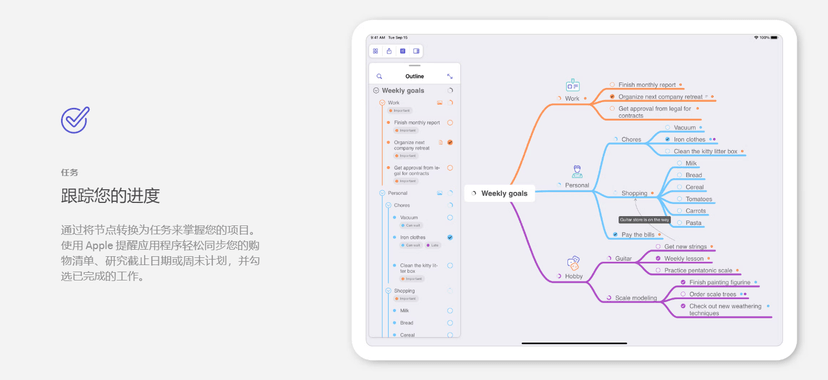Image resolution: width=828 pixels, height=380 pixels.
Task: Click the person image above Personal node
Action: (x=577, y=172)
